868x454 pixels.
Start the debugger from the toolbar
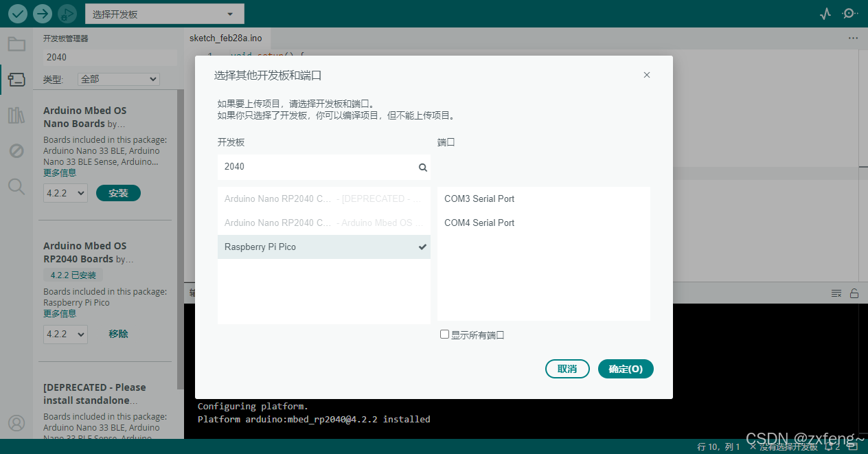(x=67, y=13)
